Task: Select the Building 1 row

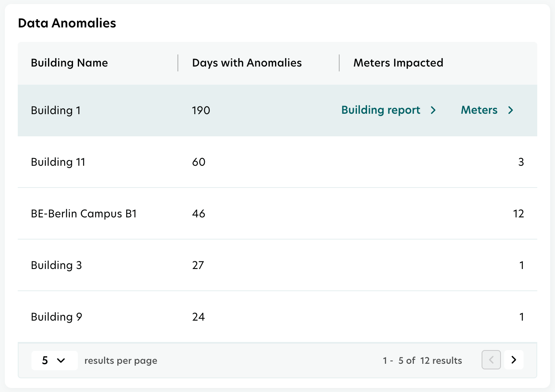Action: click(56, 111)
